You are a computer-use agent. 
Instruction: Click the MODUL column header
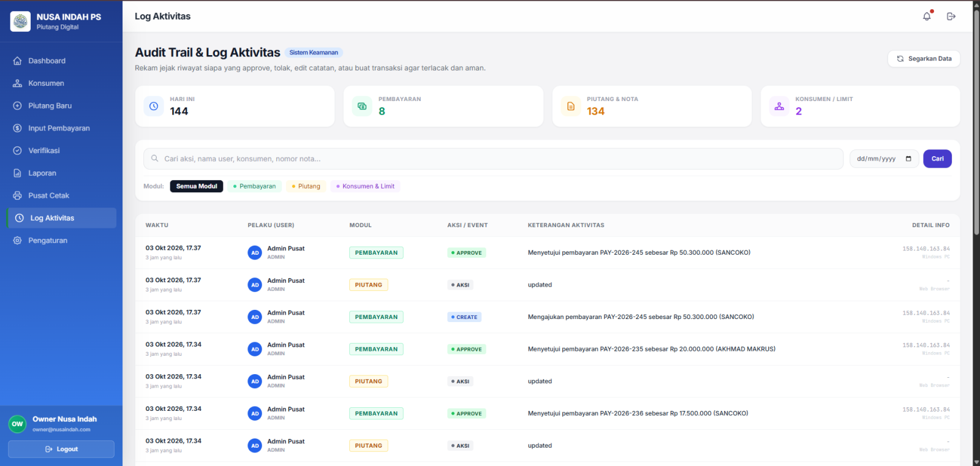(x=361, y=225)
